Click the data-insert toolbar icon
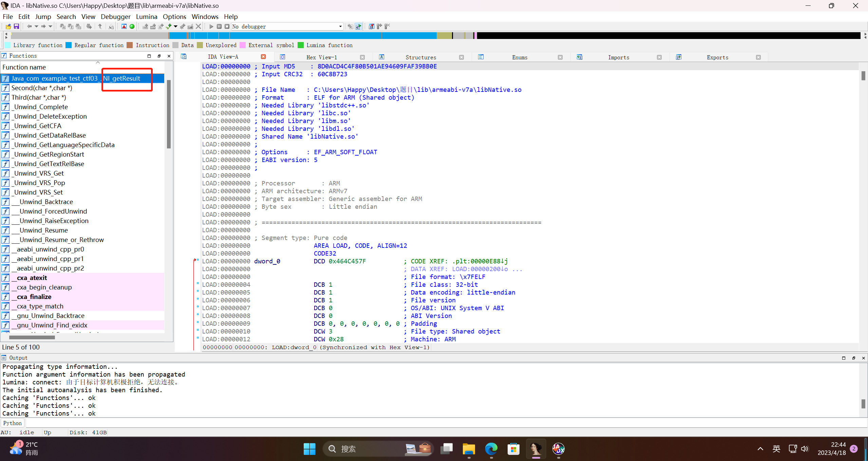868x461 pixels. coord(153,26)
